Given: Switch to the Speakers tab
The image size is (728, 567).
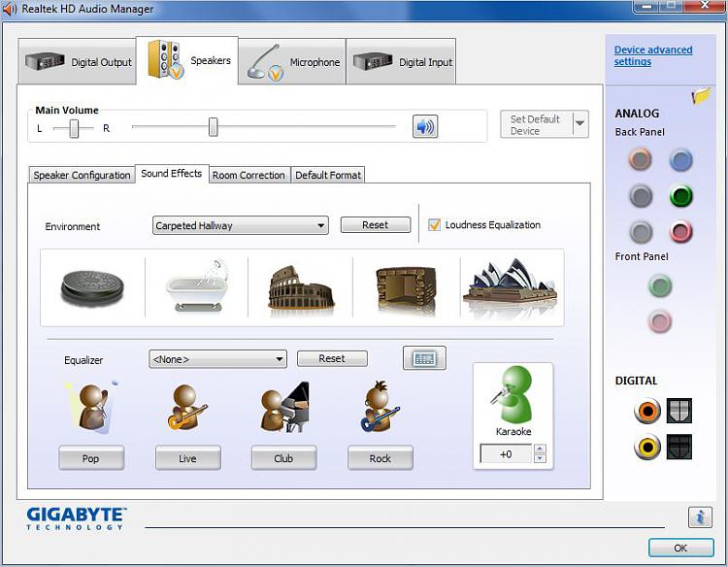Looking at the screenshot, I should tap(187, 60).
